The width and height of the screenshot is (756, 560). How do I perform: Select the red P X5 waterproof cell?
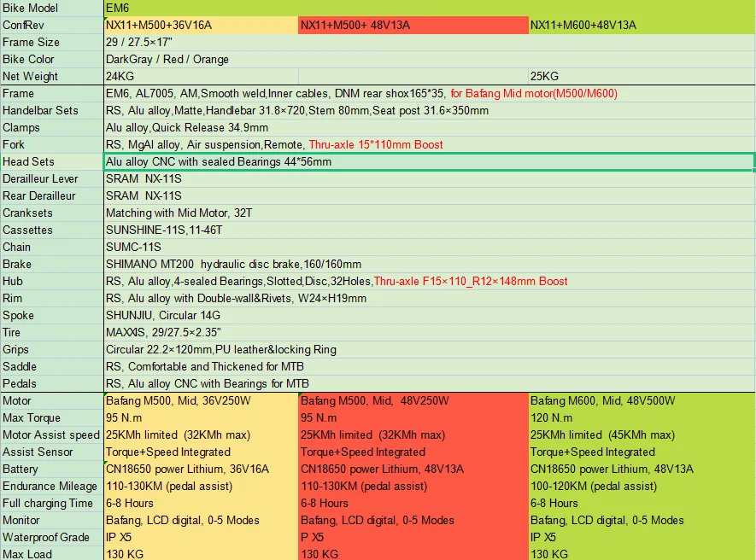point(413,537)
